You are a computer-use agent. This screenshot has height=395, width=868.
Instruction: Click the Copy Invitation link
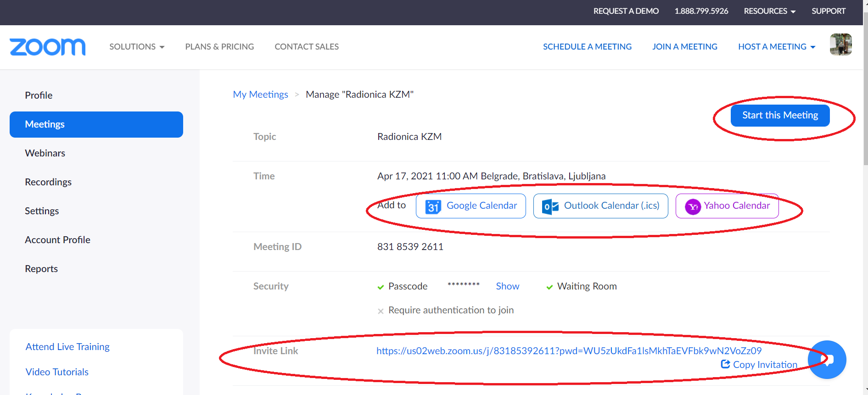pyautogui.click(x=759, y=365)
